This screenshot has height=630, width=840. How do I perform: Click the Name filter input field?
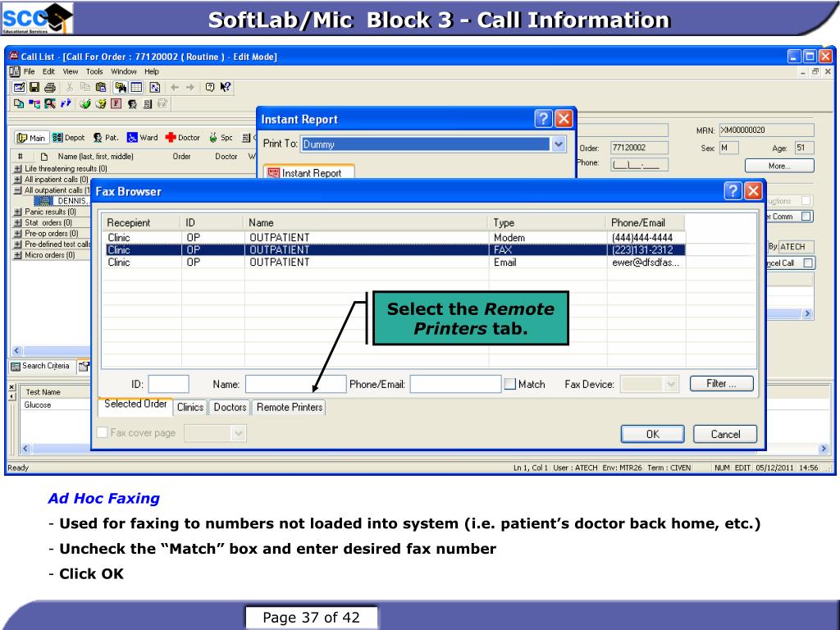point(295,384)
